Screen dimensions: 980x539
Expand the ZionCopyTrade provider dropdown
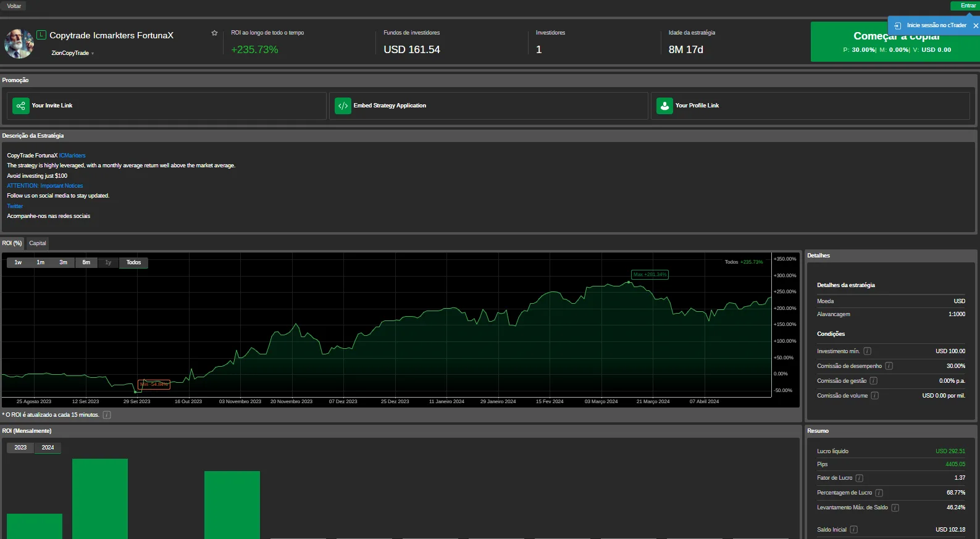tap(93, 54)
